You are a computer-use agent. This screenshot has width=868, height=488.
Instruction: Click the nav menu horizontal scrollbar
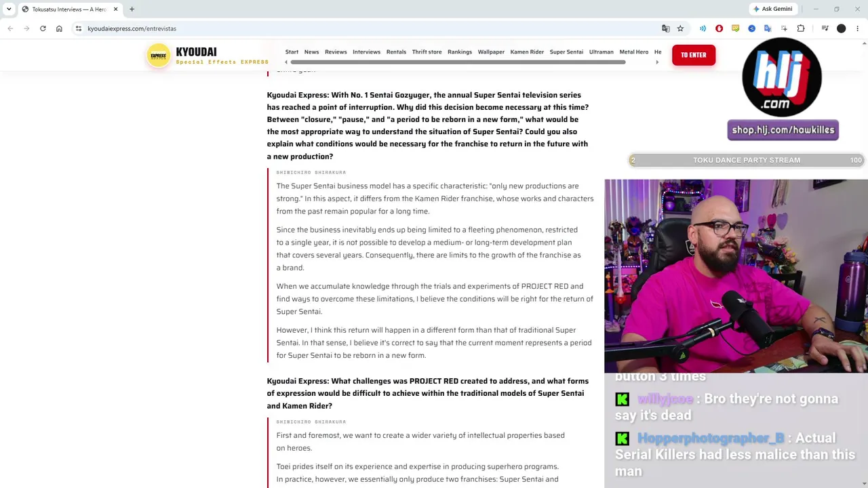pos(458,62)
